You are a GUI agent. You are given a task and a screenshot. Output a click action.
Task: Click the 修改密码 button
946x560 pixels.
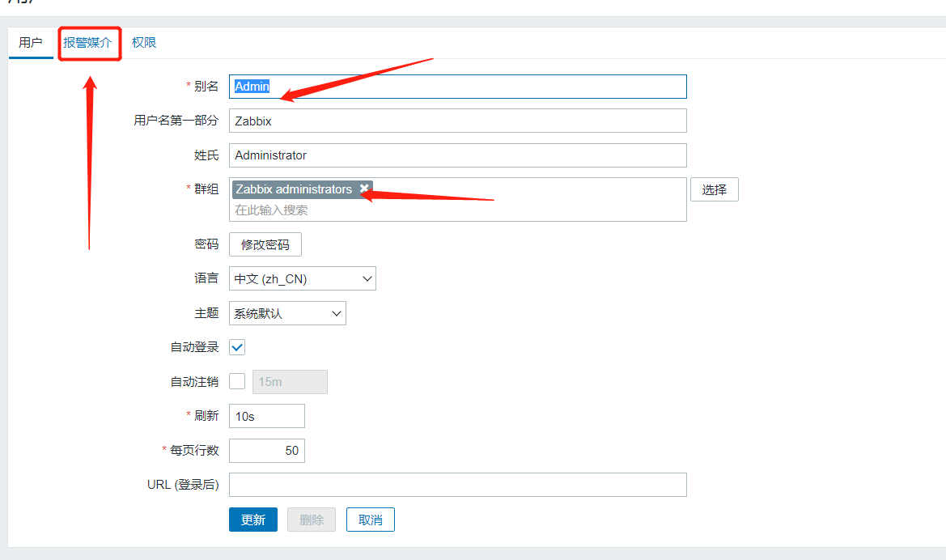pos(265,244)
